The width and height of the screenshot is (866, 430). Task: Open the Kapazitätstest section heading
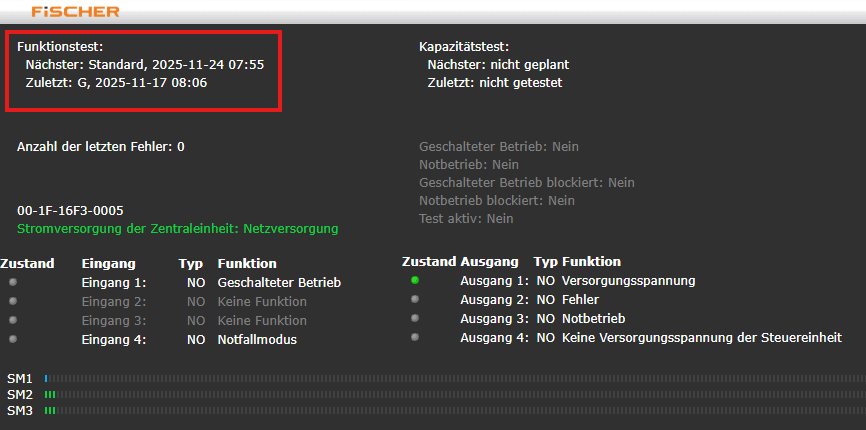(464, 46)
